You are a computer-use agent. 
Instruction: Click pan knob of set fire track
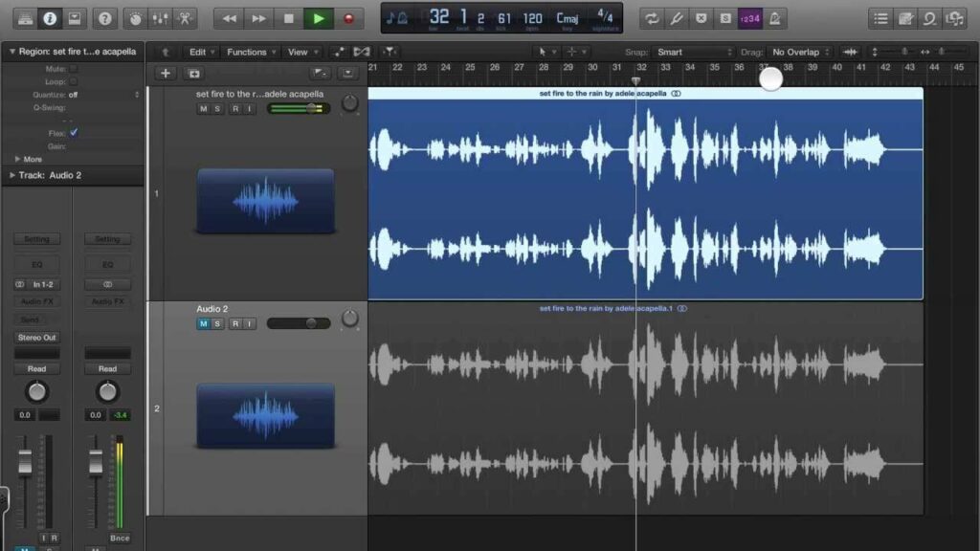click(x=350, y=103)
